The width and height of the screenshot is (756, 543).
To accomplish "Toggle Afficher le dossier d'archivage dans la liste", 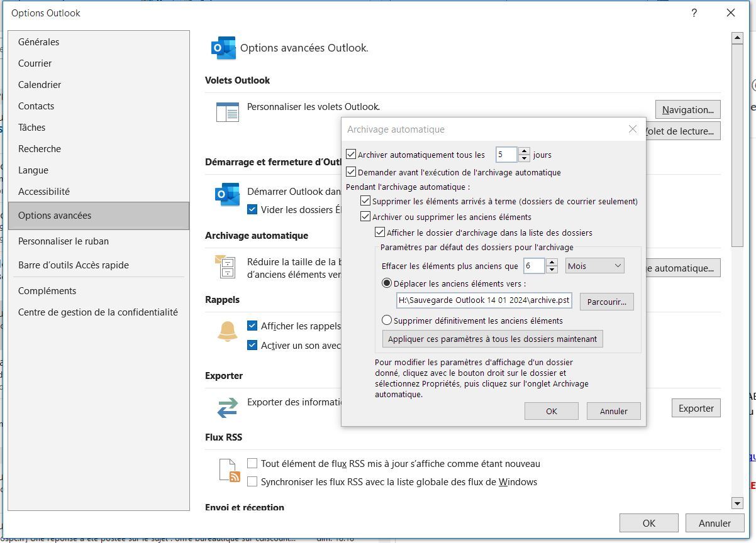I will (x=379, y=233).
